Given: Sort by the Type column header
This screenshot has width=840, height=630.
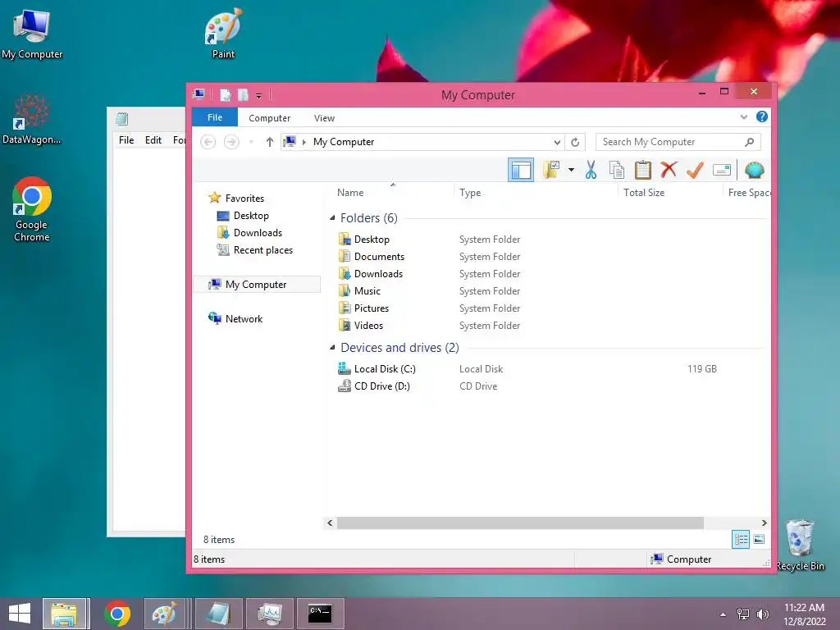Looking at the screenshot, I should pyautogui.click(x=470, y=192).
